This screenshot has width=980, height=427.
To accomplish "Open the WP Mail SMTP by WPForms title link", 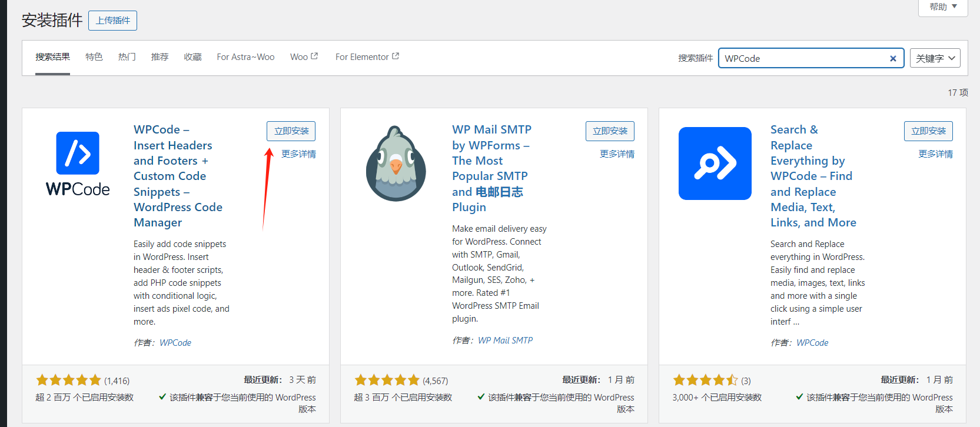I will point(492,168).
